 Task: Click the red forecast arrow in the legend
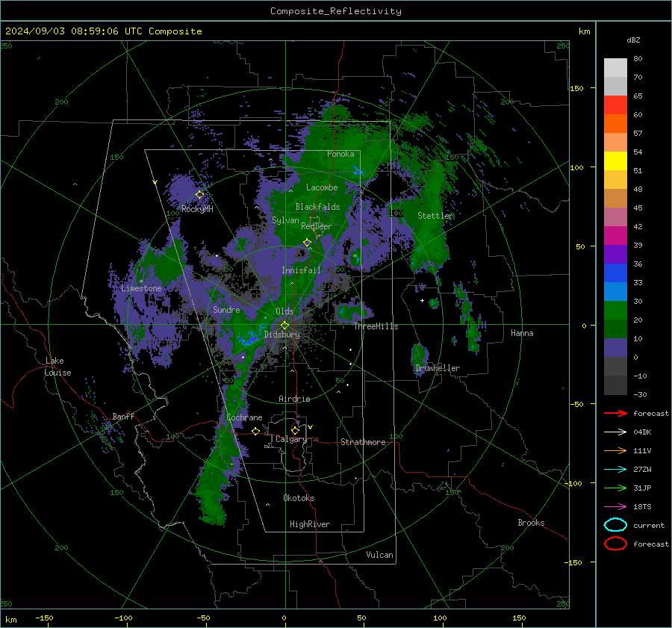615,413
